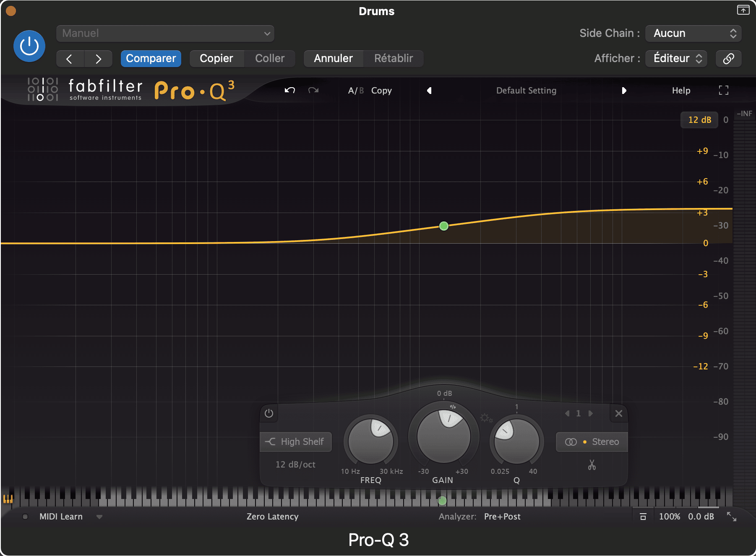Viewport: 756px width, 556px height.
Task: Select previous preset triangle in FabFilter bar
Action: click(429, 91)
